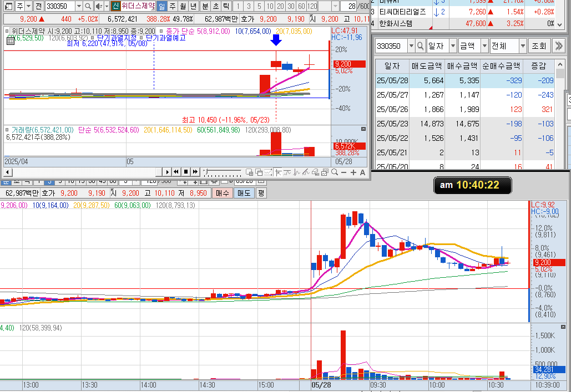Screen dimensions: 571x392
Task: Select the 일 (daily) period button
Action: 162,6
